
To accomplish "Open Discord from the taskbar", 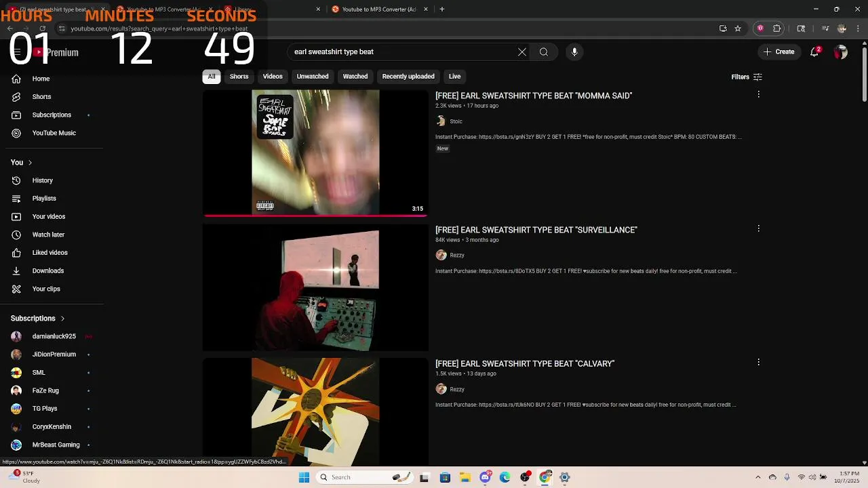I will pyautogui.click(x=485, y=477).
